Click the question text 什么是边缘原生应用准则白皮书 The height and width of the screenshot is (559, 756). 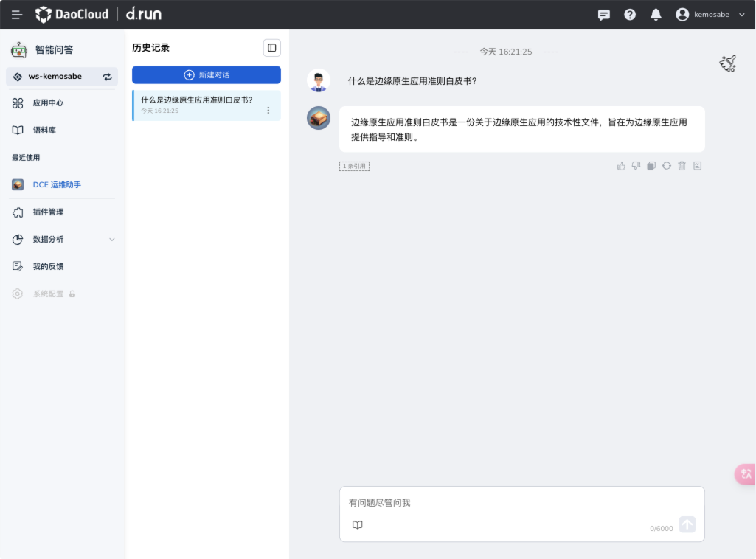click(x=412, y=81)
